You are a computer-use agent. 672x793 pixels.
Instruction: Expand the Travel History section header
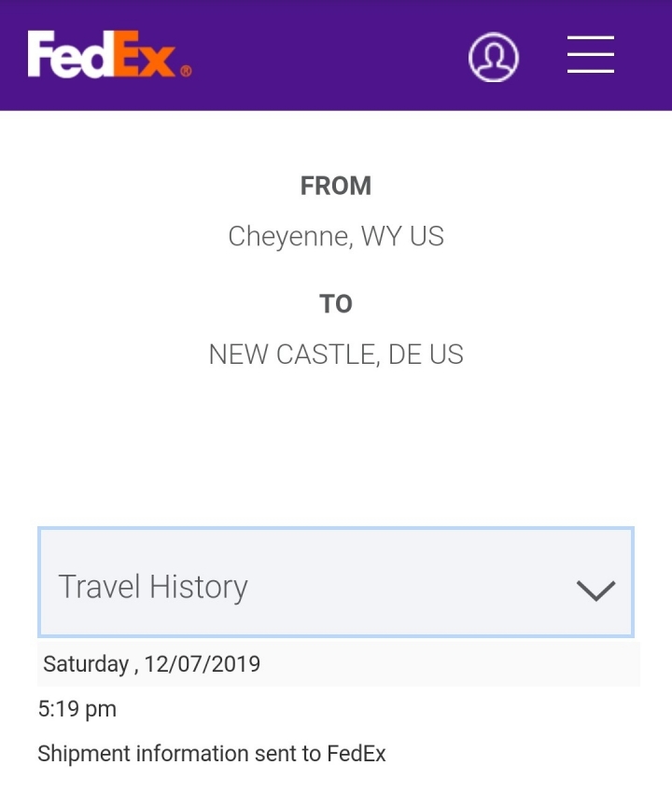[x=336, y=581]
